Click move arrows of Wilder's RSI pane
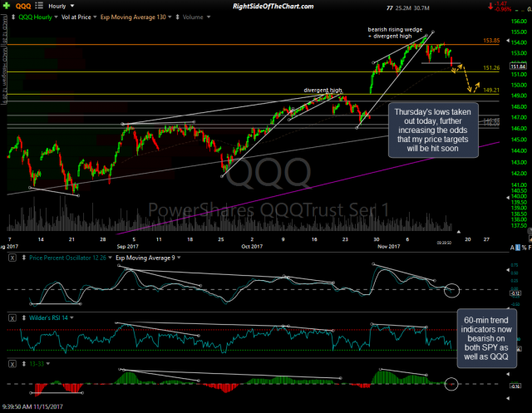The width and height of the screenshot is (532, 413). (x=24, y=317)
